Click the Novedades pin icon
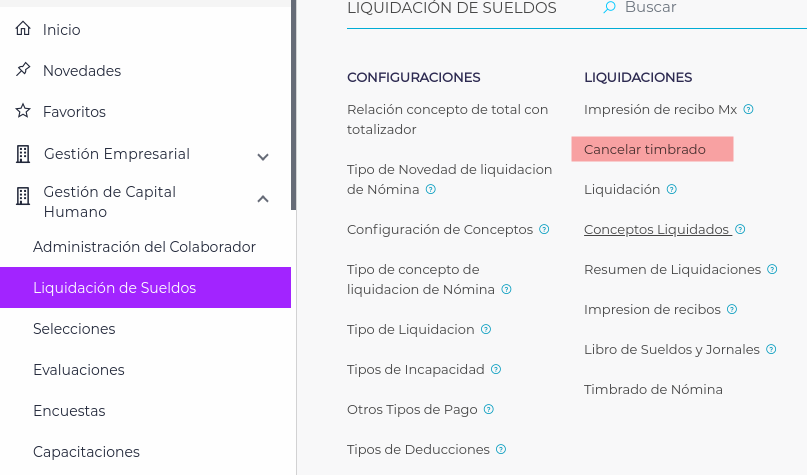807x475 pixels. pos(23,71)
